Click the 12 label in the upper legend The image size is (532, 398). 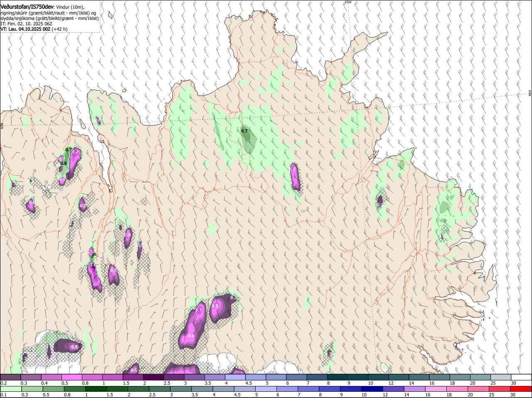(390, 383)
